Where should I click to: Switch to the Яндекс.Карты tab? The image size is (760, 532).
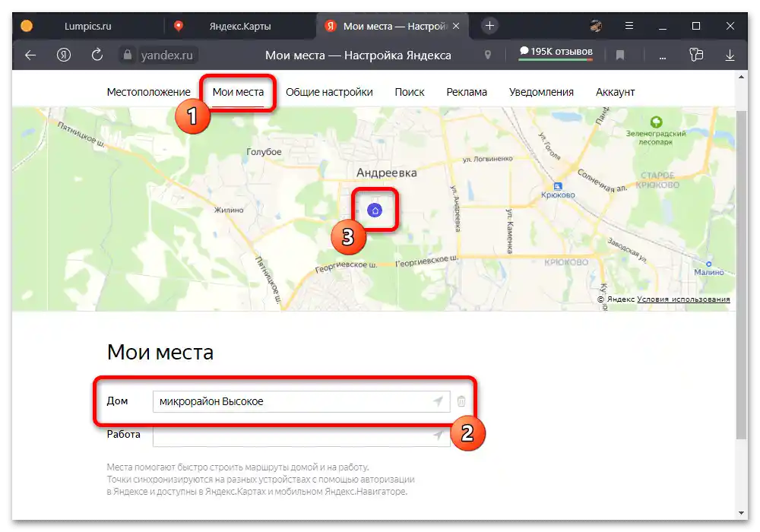pyautogui.click(x=240, y=26)
